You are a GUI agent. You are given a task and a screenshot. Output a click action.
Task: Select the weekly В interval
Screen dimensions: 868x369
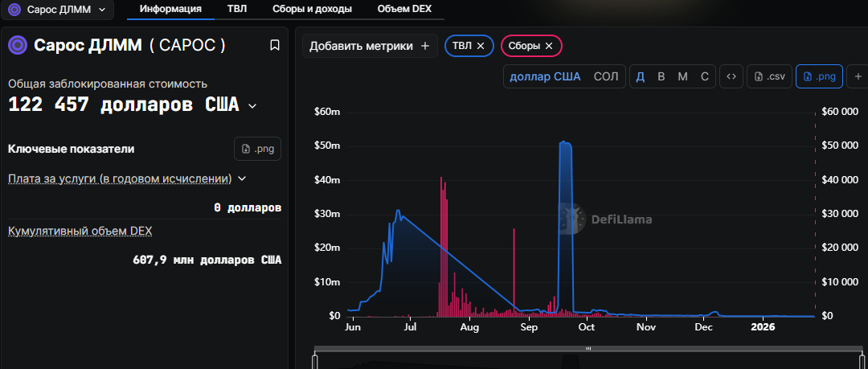(x=661, y=76)
